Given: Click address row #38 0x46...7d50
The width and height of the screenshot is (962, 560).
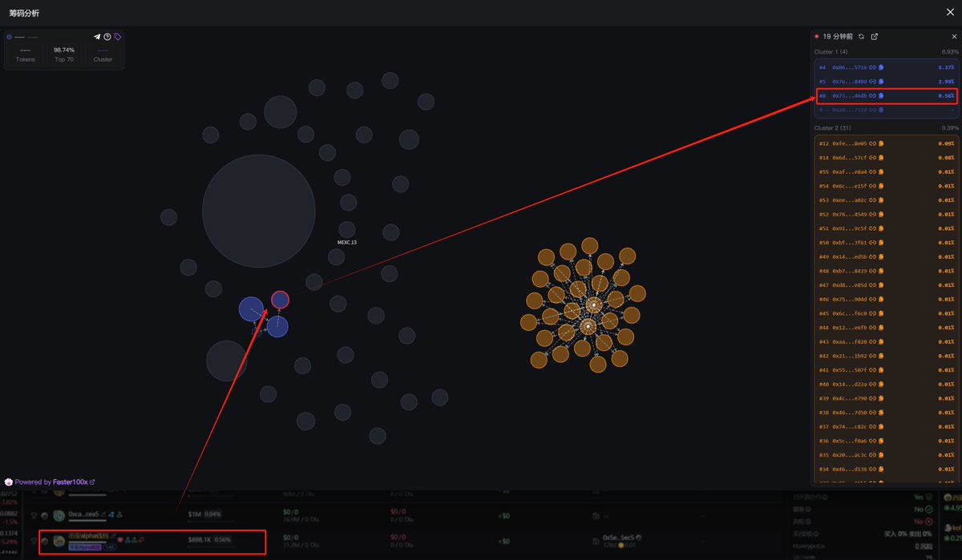Looking at the screenshot, I should pyautogui.click(x=888, y=413).
